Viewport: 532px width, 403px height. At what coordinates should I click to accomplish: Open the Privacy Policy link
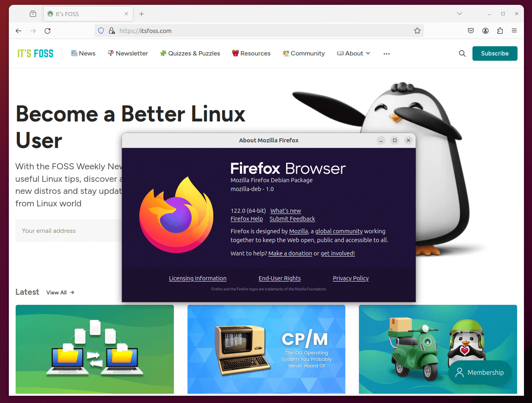point(351,278)
